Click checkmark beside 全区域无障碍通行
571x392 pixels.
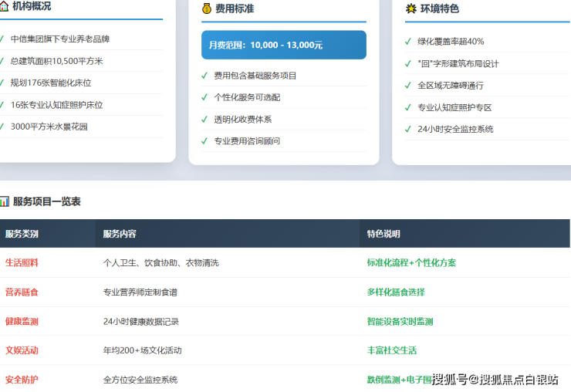[408, 86]
